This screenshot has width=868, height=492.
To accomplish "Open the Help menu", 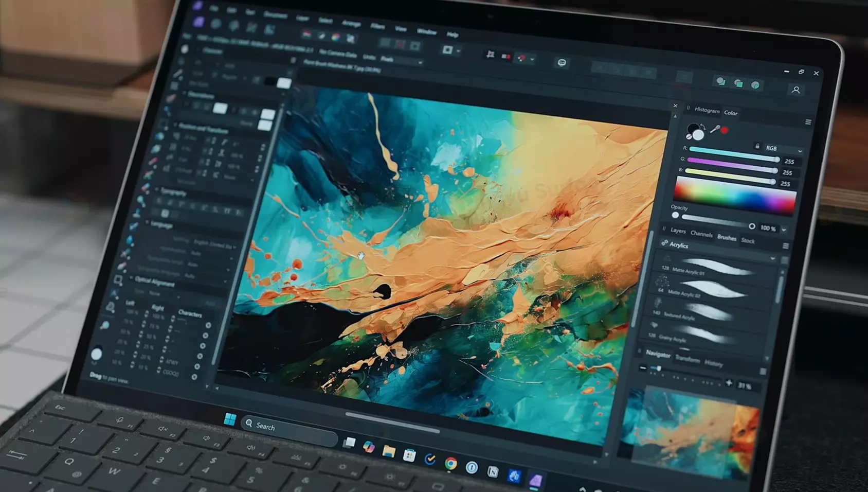I will tap(453, 34).
